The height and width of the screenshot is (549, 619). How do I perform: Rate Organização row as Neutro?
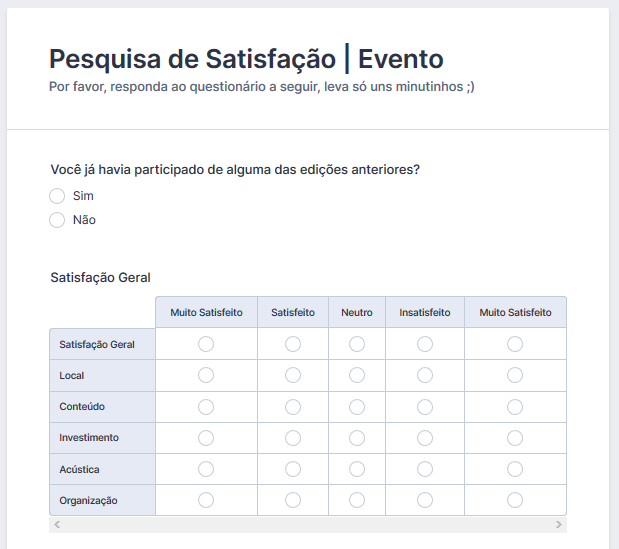(x=357, y=500)
